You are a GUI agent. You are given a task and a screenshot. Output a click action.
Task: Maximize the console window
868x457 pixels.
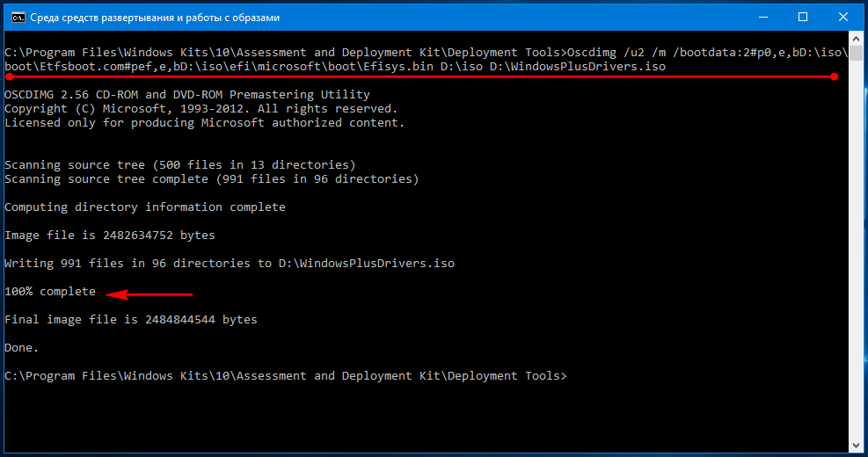pyautogui.click(x=803, y=18)
